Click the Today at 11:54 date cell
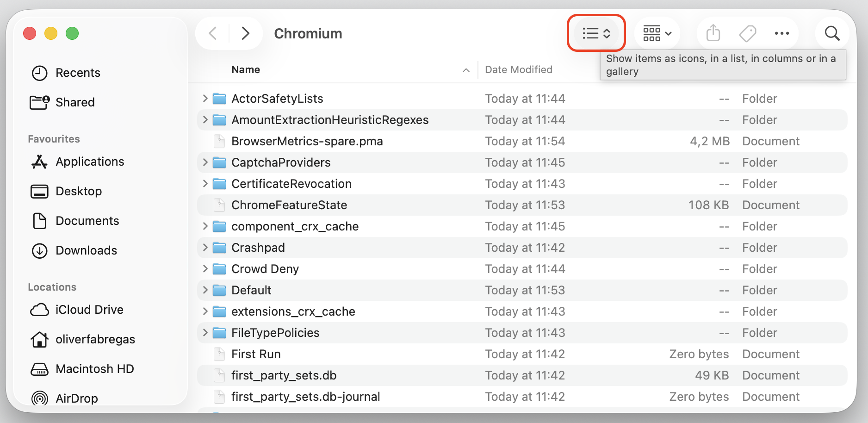868x423 pixels. [525, 141]
